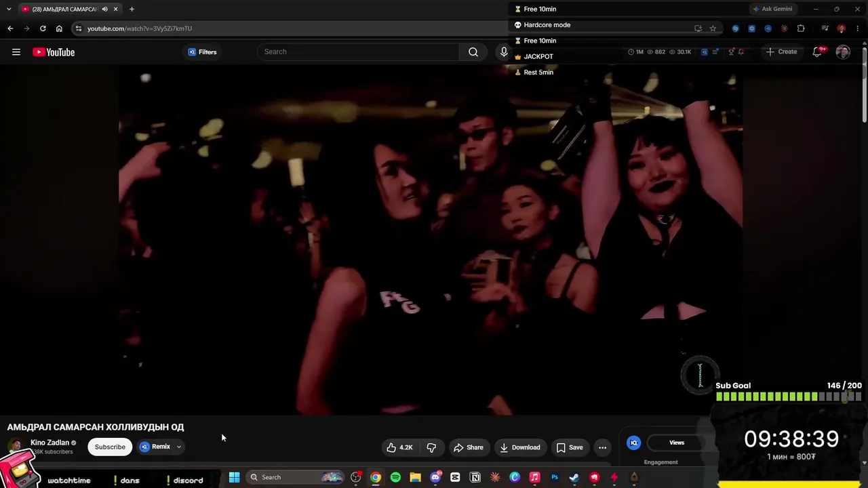Like the video with thumbs up

(399, 447)
